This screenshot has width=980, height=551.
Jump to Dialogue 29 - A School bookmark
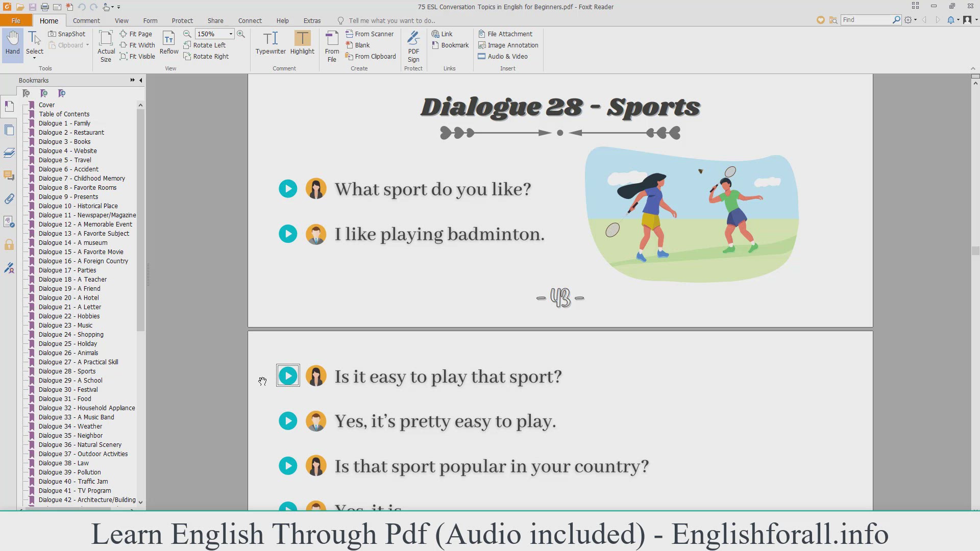tap(70, 380)
